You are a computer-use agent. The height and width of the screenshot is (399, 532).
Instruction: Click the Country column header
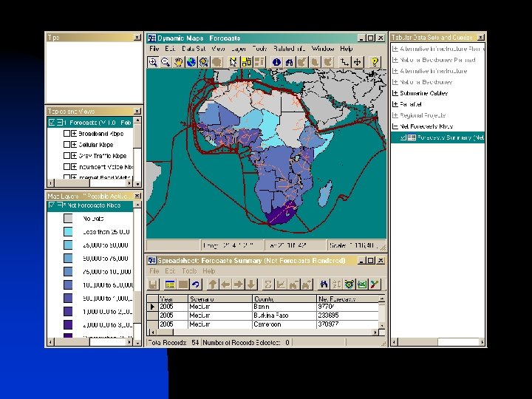click(x=284, y=299)
